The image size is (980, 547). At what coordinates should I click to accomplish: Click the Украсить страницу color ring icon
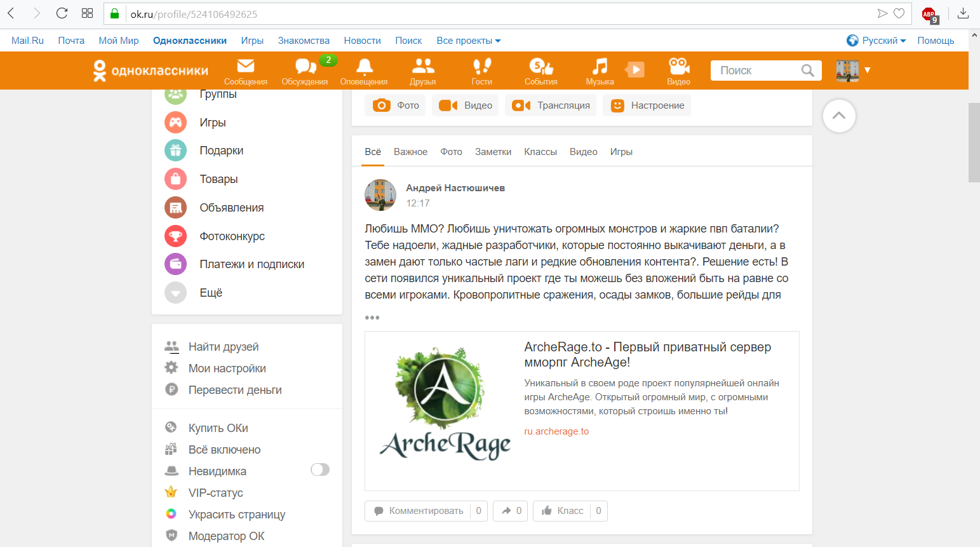[x=171, y=513]
